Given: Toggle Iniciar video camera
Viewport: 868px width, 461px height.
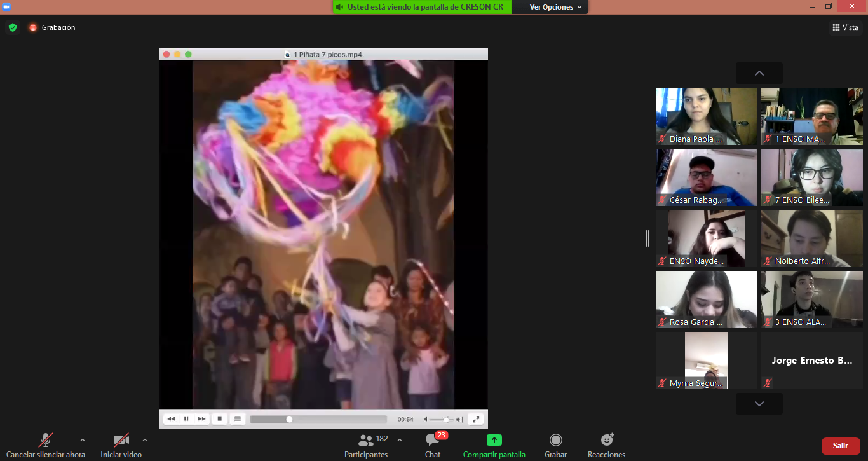Looking at the screenshot, I should tap(121, 440).
